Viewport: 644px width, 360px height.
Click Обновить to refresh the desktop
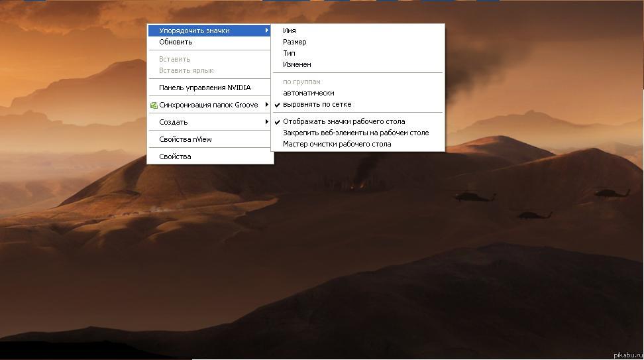(176, 42)
